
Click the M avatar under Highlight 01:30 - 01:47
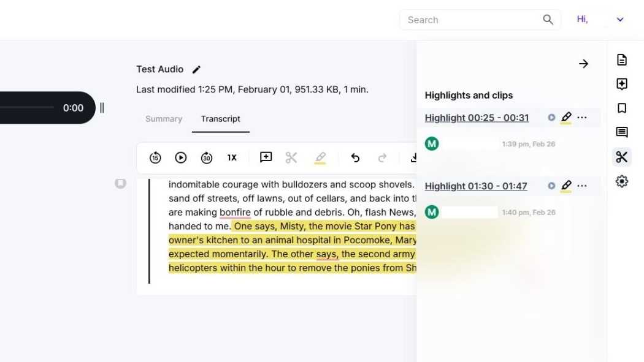point(432,212)
